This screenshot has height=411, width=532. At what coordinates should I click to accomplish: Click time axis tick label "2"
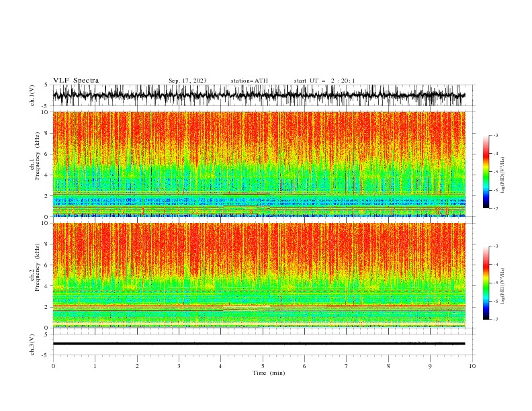pos(137,366)
